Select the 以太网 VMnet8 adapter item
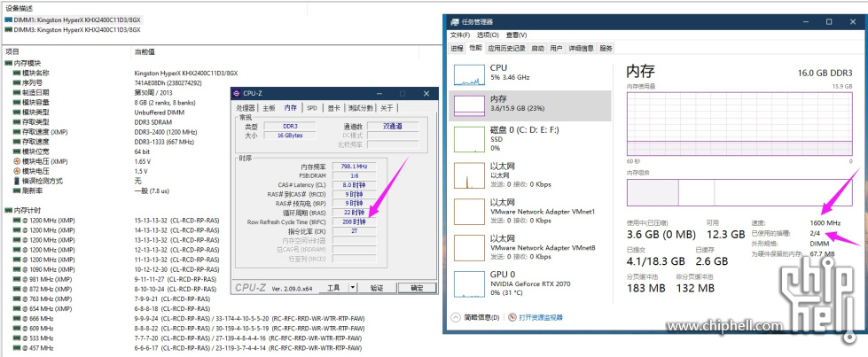This screenshot has height=357, width=868. (x=530, y=247)
